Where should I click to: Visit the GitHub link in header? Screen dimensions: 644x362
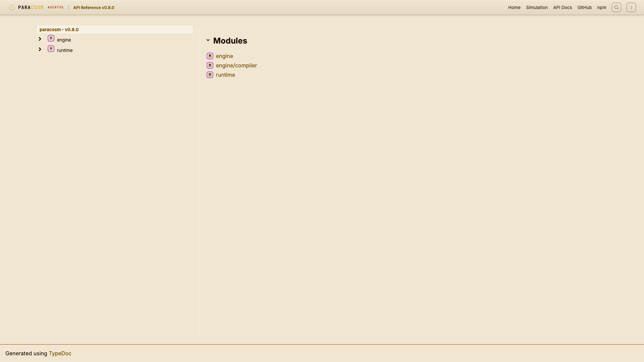pyautogui.click(x=584, y=7)
